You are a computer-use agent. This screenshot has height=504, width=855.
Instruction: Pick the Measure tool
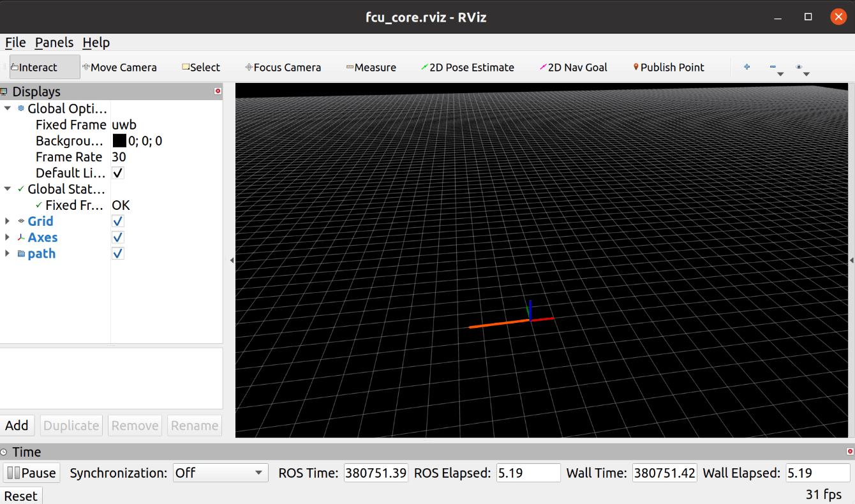click(371, 67)
